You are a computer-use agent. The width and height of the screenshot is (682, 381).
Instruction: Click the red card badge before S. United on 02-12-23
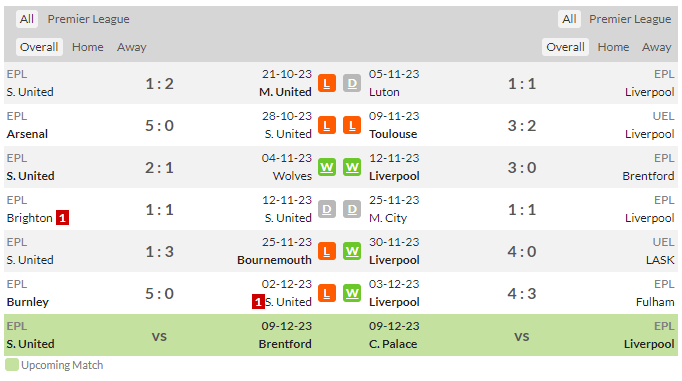click(x=258, y=302)
